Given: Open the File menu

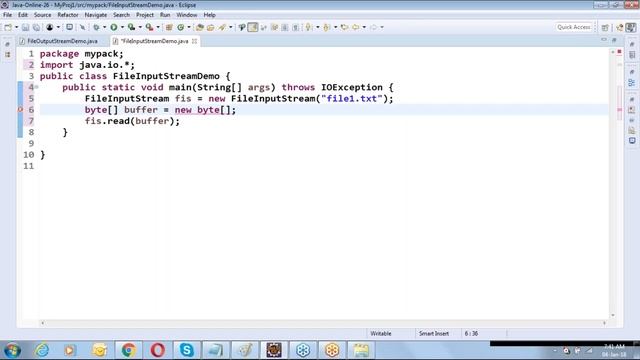Looking at the screenshot, I should tap(7, 15).
